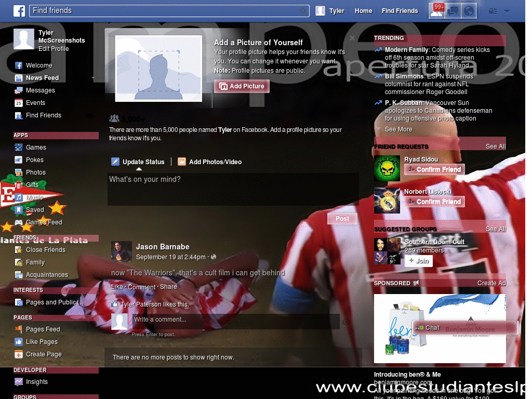
Task: Click the Messages sidebar icon
Action: (19, 90)
